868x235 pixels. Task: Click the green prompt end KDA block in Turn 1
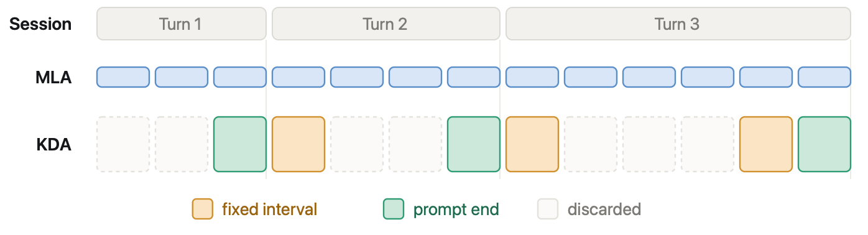[240, 144]
